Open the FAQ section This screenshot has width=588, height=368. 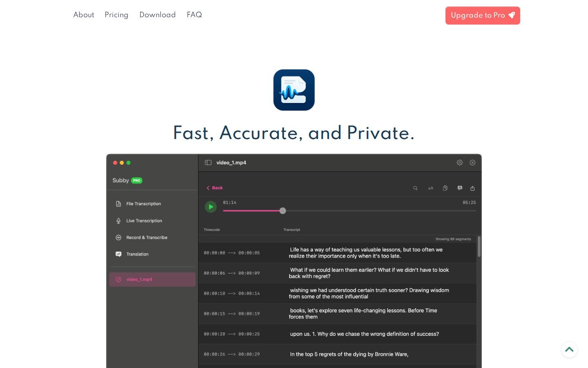click(194, 15)
